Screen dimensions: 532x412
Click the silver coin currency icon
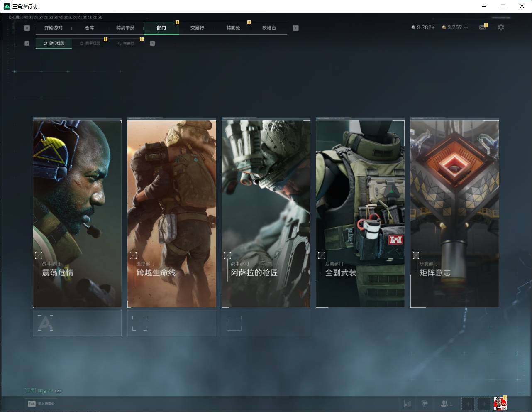[x=413, y=27]
